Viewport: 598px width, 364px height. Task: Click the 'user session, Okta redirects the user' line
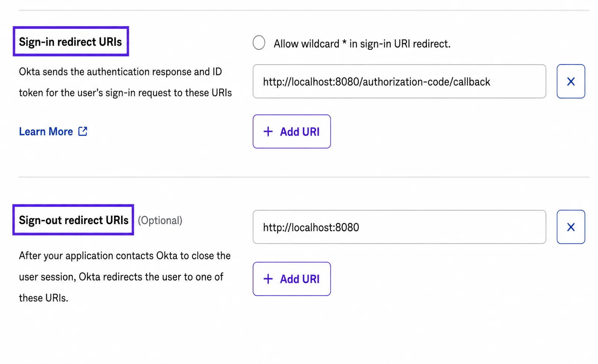tap(121, 277)
